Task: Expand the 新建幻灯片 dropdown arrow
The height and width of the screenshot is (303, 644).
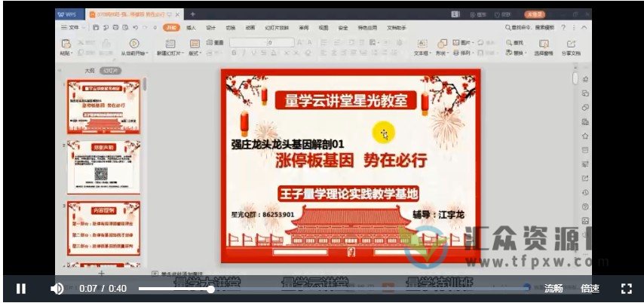Action: tap(182, 54)
